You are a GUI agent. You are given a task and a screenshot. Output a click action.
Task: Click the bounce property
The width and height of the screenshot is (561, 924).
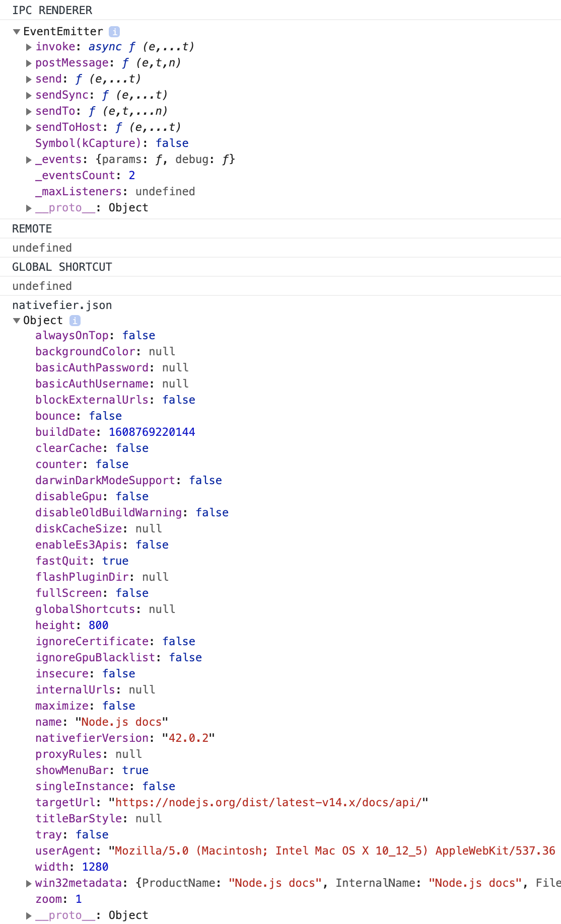55,416
